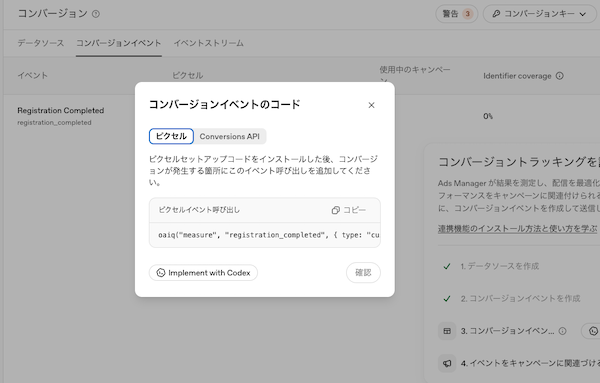Select the ピクセル tab in the dialog

[171, 136]
